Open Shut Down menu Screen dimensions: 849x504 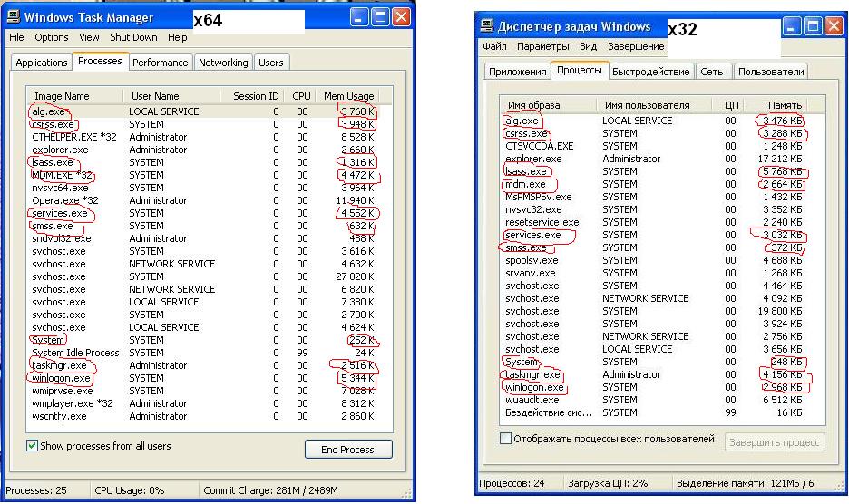pyautogui.click(x=133, y=37)
